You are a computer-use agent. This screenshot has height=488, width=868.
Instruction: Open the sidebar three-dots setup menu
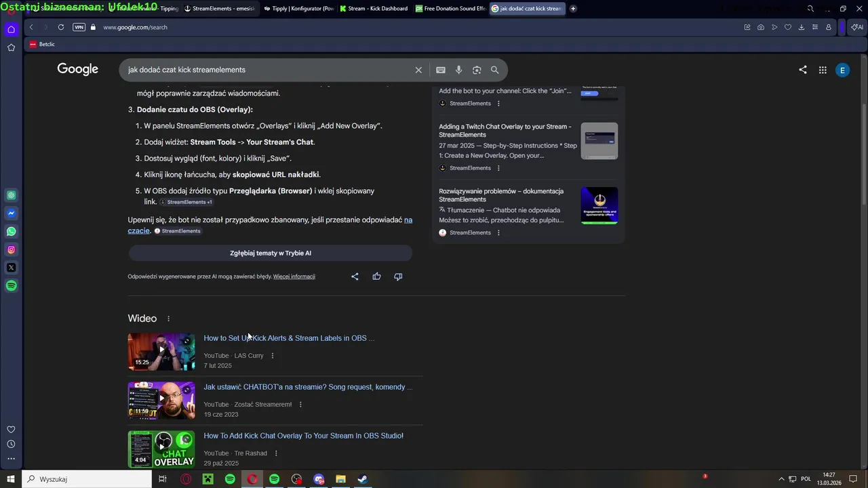[11, 459]
